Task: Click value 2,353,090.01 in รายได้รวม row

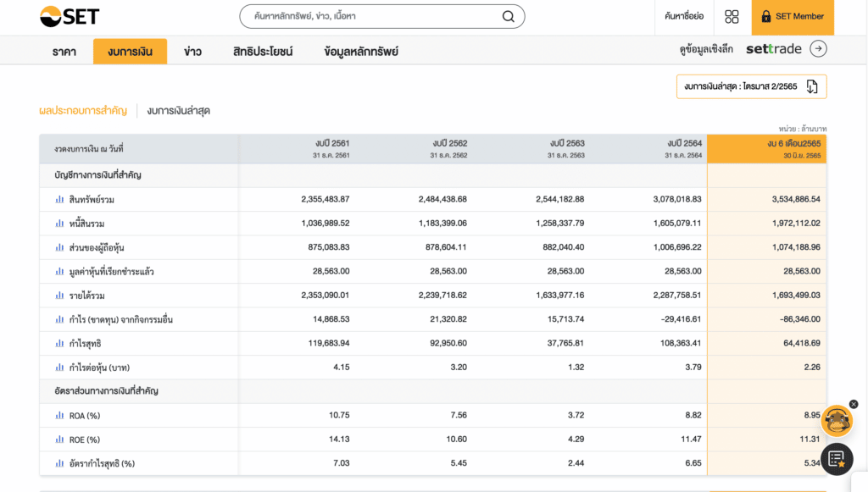Action: point(325,296)
